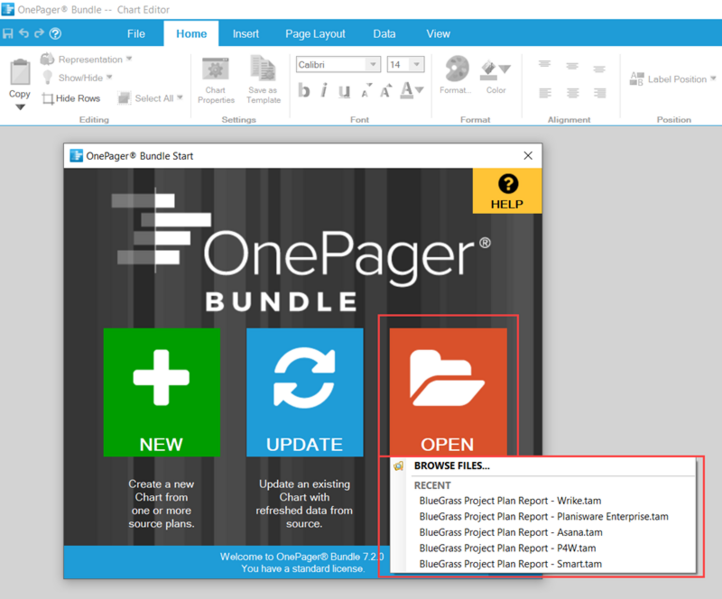
Task: Open recent Planisware Enterprise.tam report
Action: coord(544,517)
